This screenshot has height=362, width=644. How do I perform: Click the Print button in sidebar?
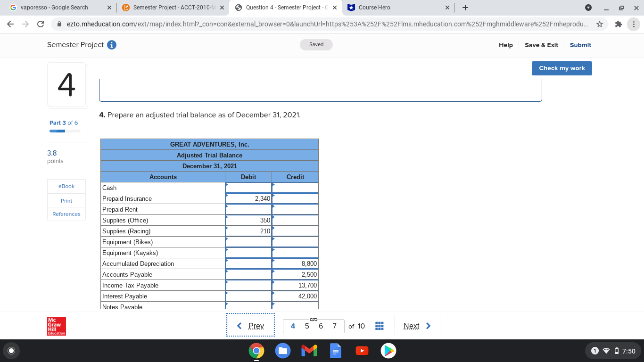click(x=66, y=201)
